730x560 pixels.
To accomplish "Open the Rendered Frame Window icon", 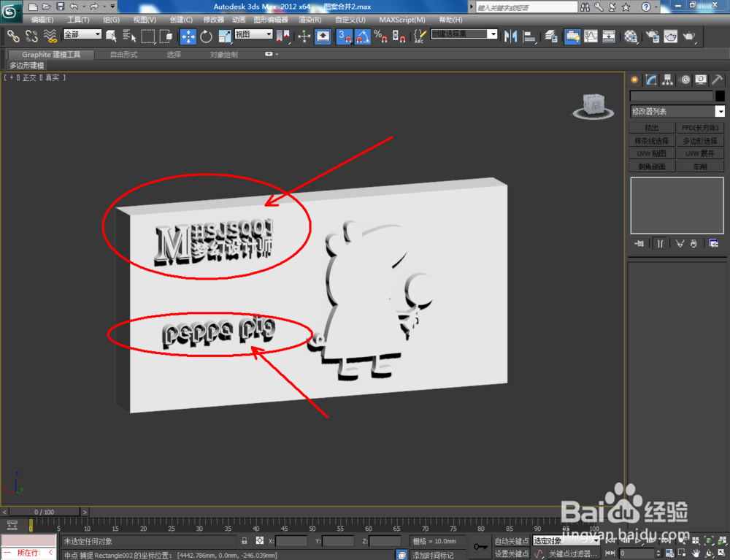I will pos(670,36).
